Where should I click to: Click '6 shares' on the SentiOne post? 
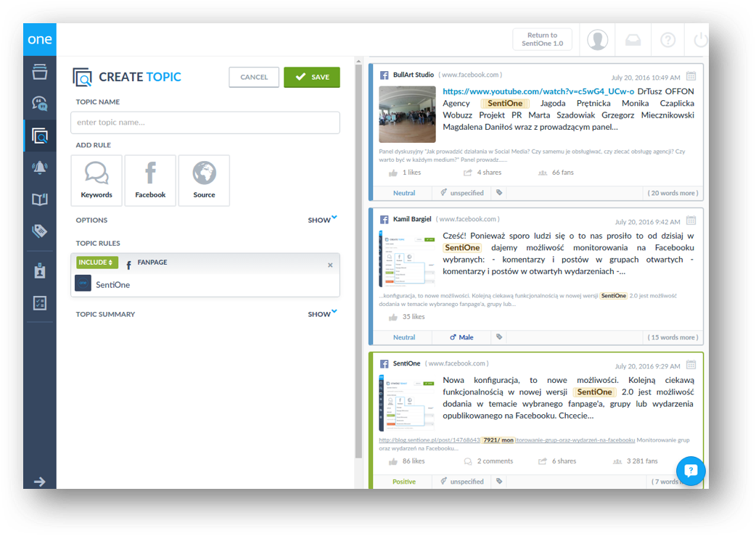(x=557, y=461)
